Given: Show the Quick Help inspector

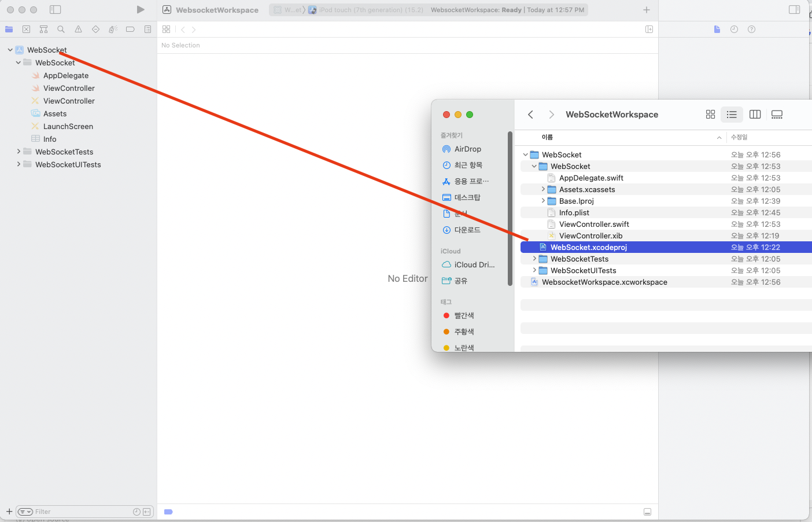Looking at the screenshot, I should (752, 30).
